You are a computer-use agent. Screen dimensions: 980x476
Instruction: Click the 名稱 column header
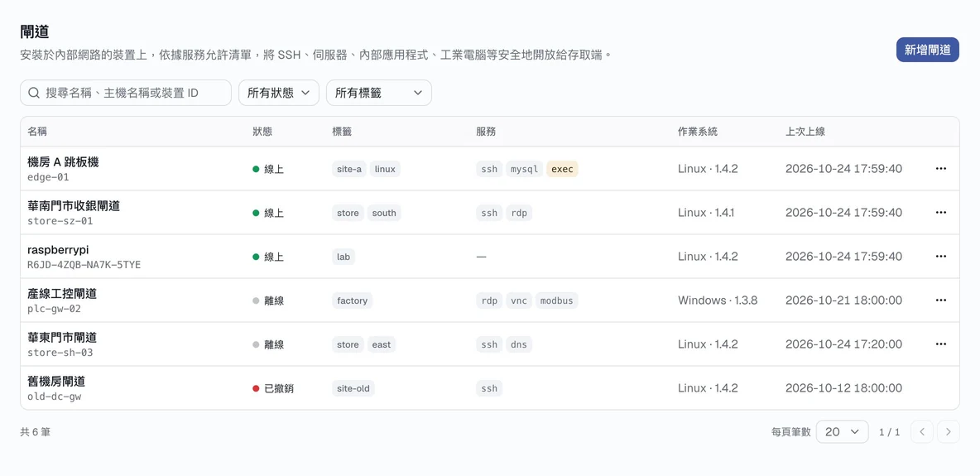(x=37, y=132)
